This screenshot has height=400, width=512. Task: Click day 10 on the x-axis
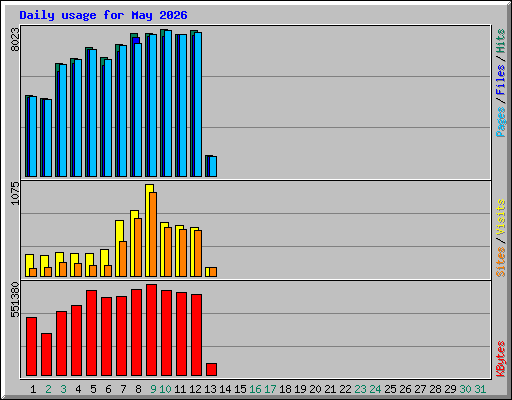coord(165,389)
